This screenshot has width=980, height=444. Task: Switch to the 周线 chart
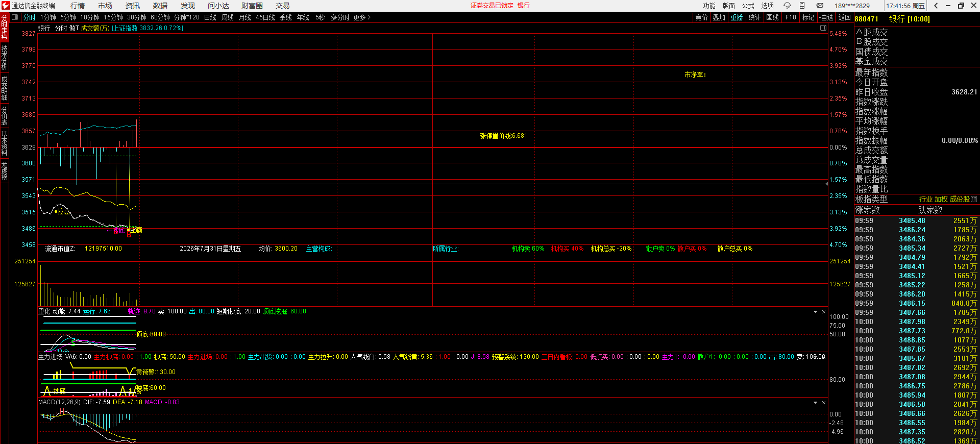228,17
